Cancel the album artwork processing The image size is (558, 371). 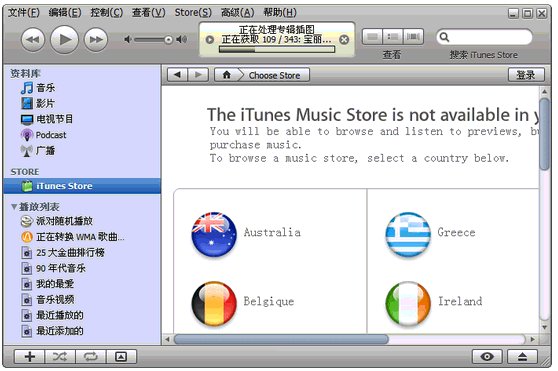tap(344, 39)
